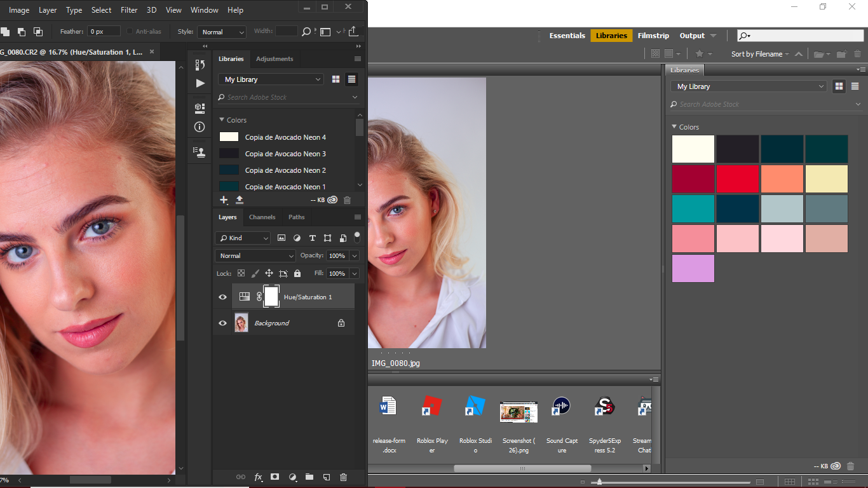Filter layers by pixel layer icon
Image resolution: width=868 pixels, height=488 pixels.
click(281, 238)
